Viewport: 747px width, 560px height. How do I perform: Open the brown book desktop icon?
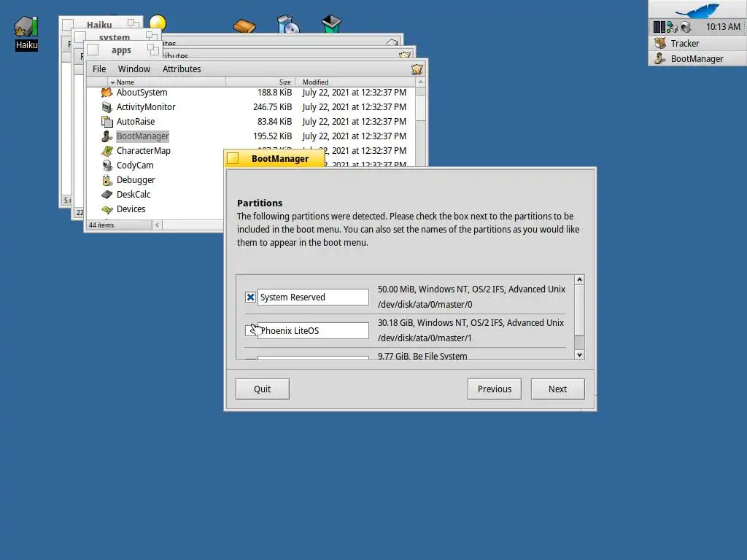pos(244,26)
